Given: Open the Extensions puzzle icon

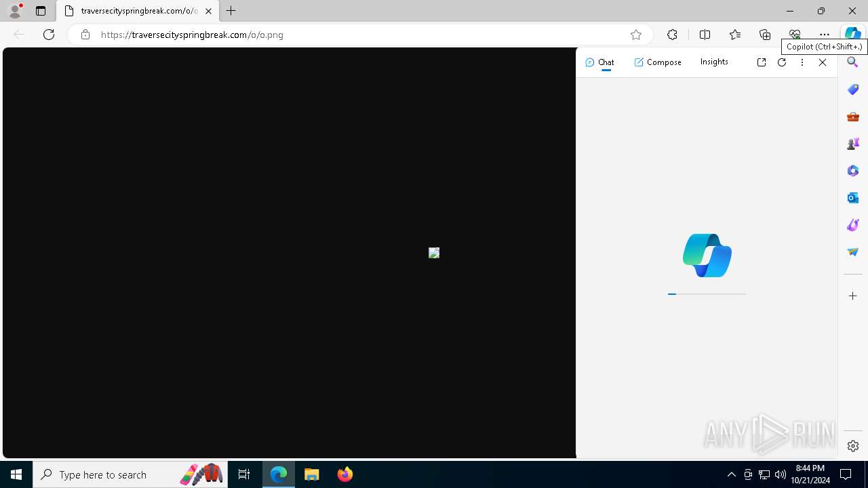Looking at the screenshot, I should click(672, 35).
